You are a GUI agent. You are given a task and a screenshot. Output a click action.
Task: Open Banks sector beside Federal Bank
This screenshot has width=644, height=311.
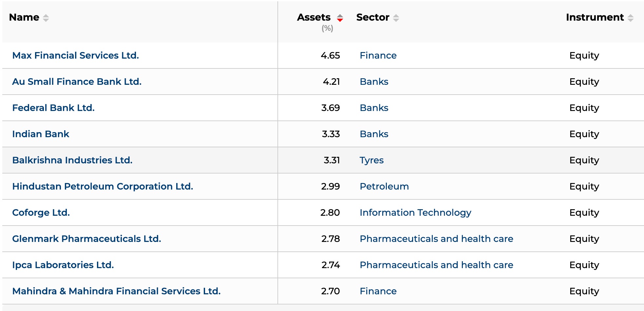pyautogui.click(x=374, y=108)
